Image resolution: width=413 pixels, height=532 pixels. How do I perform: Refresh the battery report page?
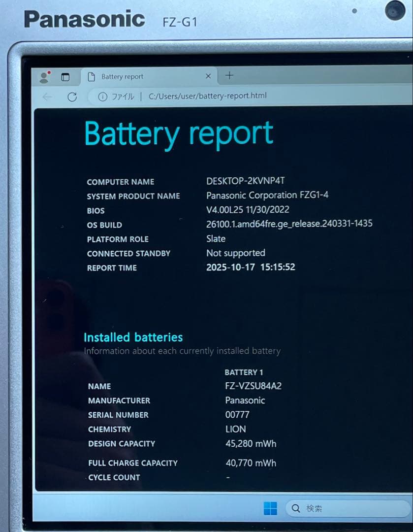coord(72,97)
